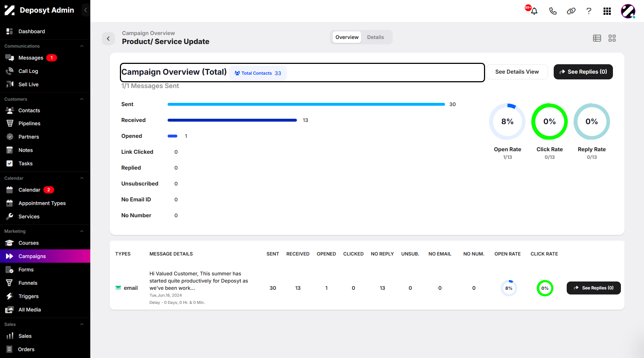
Task: Open the help question mark icon
Action: point(589,11)
